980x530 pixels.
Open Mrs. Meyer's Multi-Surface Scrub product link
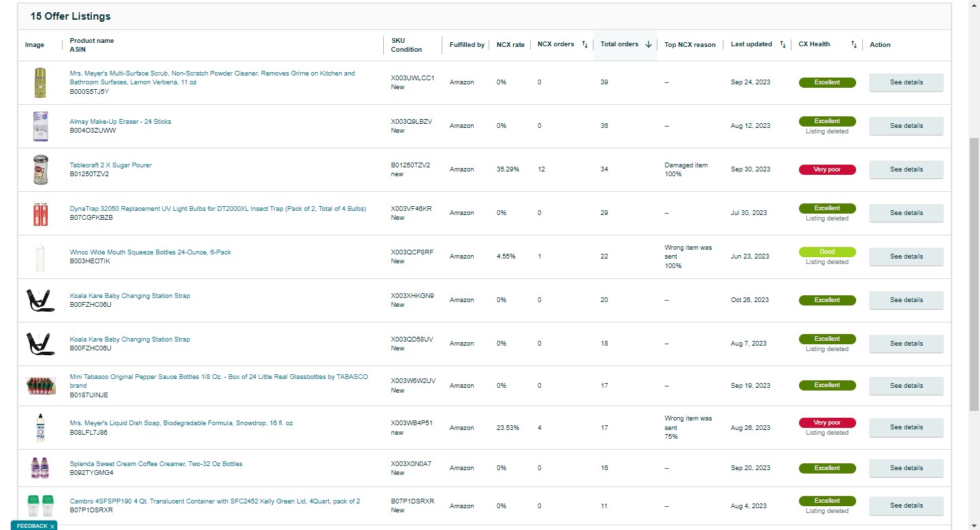tap(212, 78)
